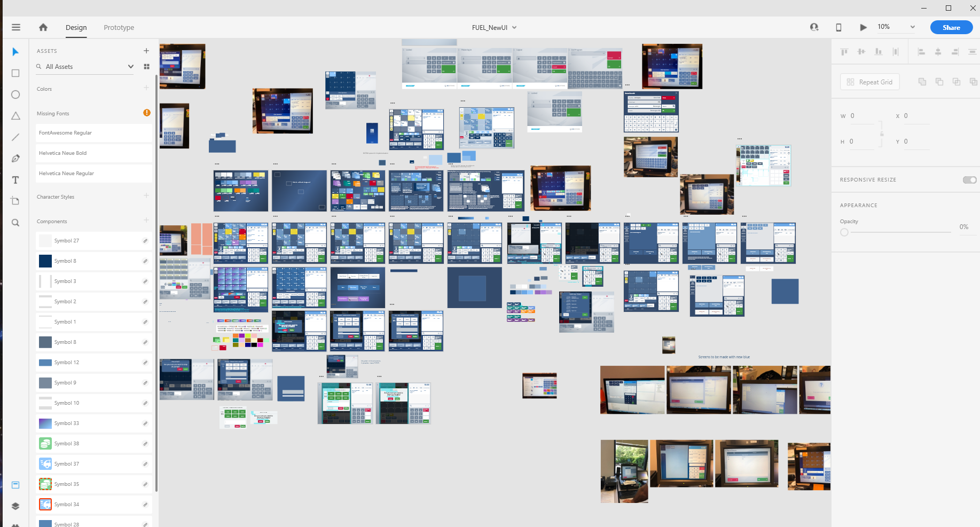Select the Ellipse tool
The image size is (980, 527).
coord(15,95)
